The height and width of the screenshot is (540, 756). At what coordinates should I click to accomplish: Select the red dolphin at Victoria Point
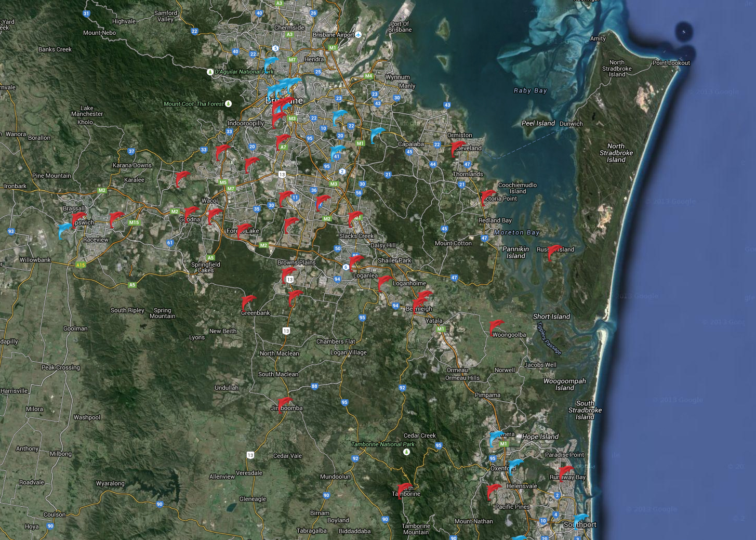pos(488,197)
